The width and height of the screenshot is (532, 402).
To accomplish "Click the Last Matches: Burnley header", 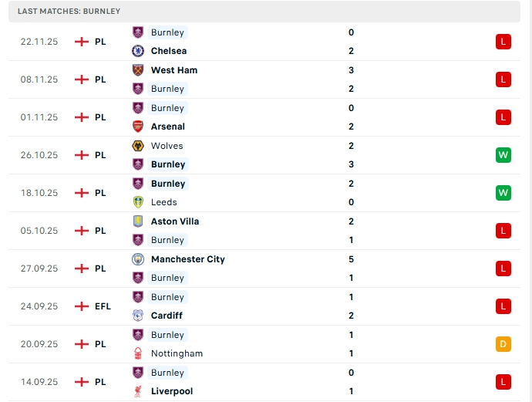I will tap(69, 12).
